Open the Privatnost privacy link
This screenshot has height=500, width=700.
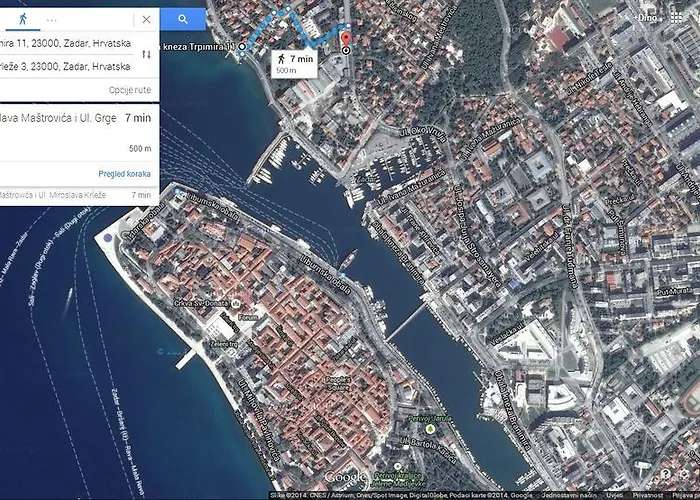click(646, 494)
